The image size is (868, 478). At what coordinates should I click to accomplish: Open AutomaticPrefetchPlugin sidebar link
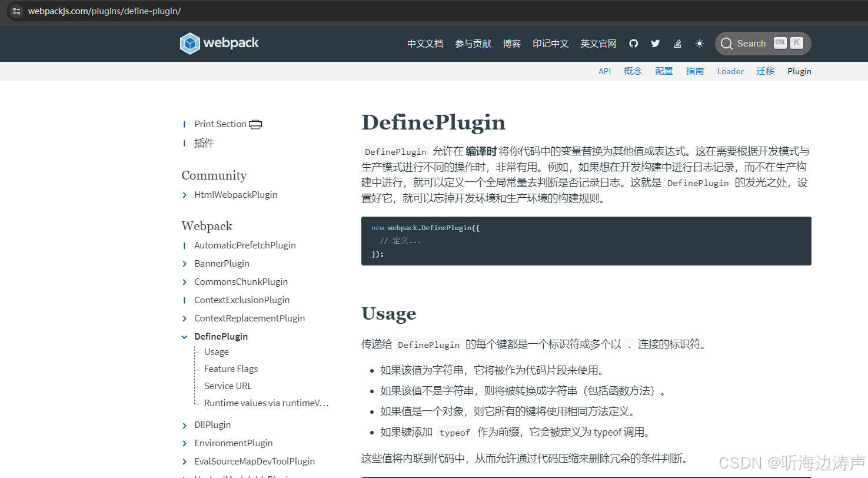point(245,245)
